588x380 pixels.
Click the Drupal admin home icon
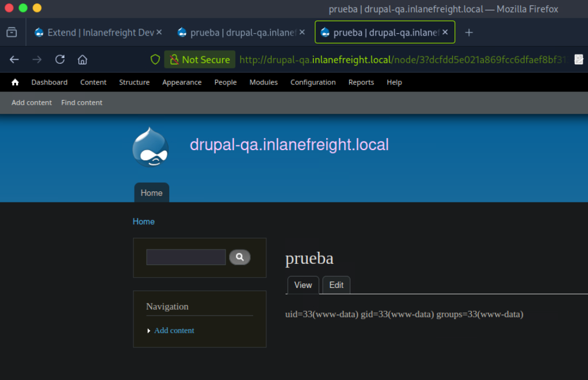15,82
